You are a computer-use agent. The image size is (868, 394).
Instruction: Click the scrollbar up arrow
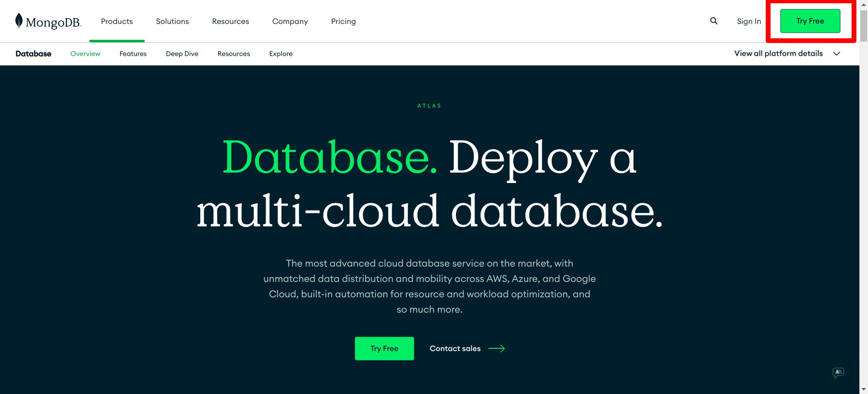(863, 5)
